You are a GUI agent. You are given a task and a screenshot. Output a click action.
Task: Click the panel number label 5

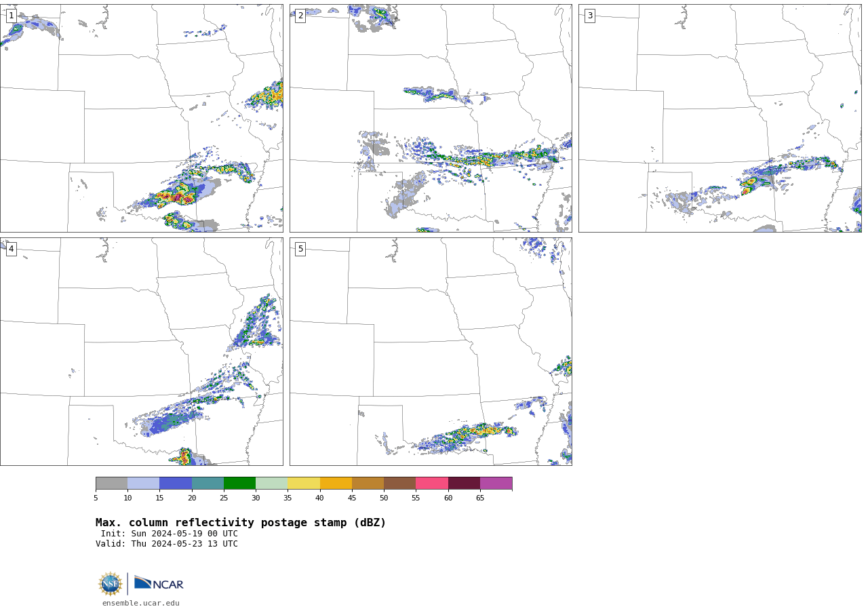[x=300, y=249]
